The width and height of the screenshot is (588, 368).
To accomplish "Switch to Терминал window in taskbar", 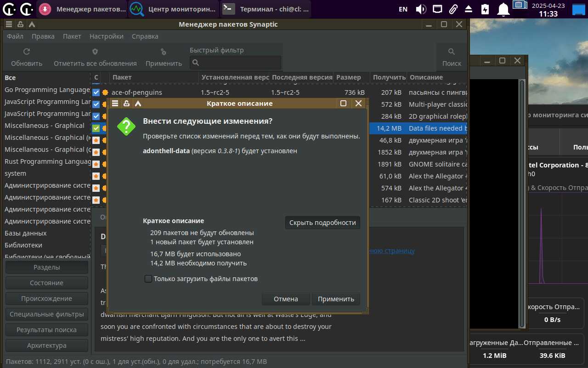I will point(266,9).
